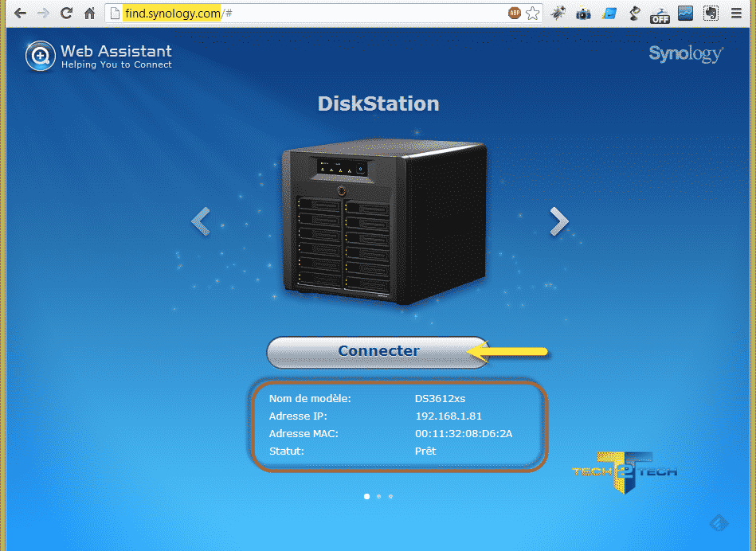Image resolution: width=756 pixels, height=551 pixels.
Task: Click the IP address 192.168.1.81
Action: (x=449, y=416)
